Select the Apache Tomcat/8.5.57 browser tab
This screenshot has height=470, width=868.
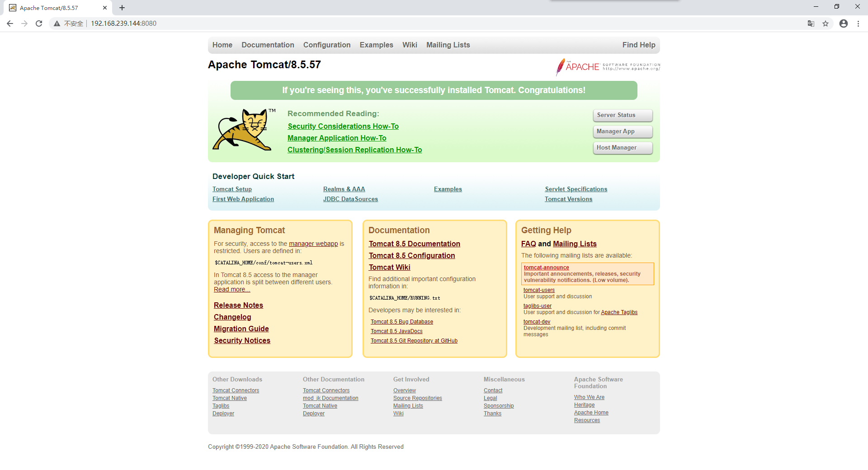(58, 8)
